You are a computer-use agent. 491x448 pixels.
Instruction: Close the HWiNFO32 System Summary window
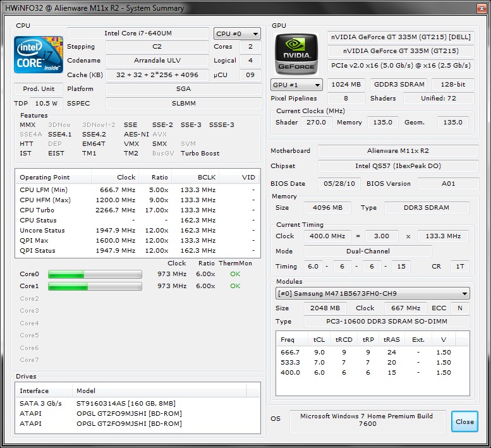[x=482, y=8]
